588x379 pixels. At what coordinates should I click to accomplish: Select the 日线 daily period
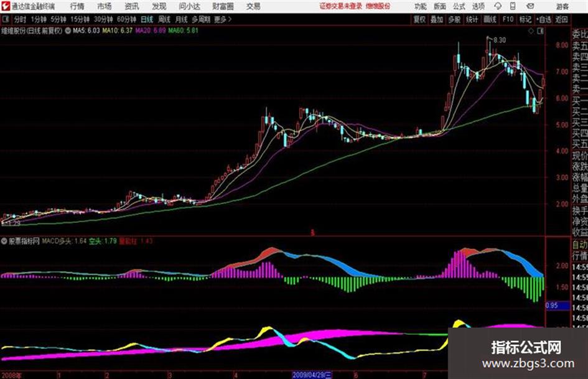tap(147, 19)
